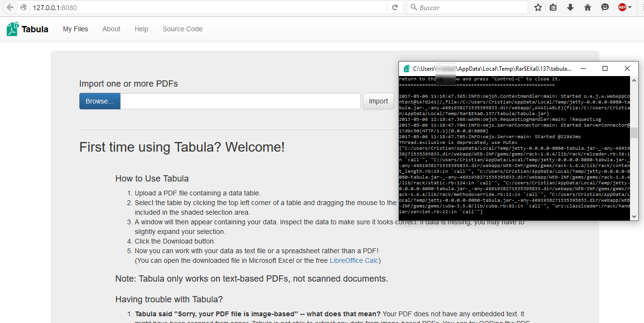The height and width of the screenshot is (323, 644).
Task: Click the Tabula brand name link
Action: click(x=35, y=29)
